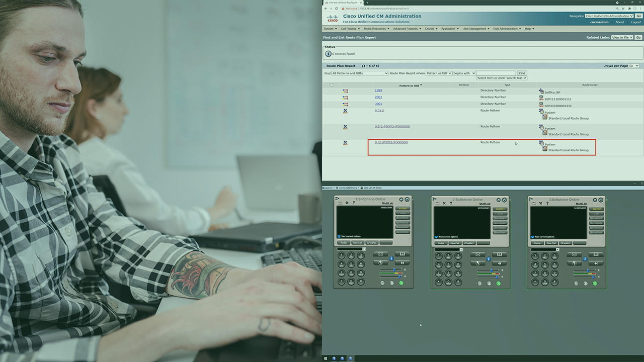Open the Call Routing menu
Image resolution: width=644 pixels, height=362 pixels.
click(350, 29)
